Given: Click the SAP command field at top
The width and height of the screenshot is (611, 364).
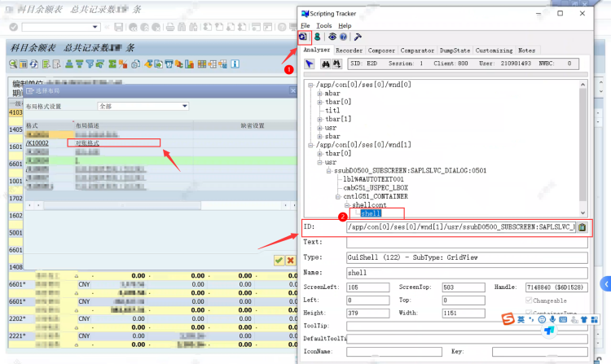Looking at the screenshot, I should point(57,27).
